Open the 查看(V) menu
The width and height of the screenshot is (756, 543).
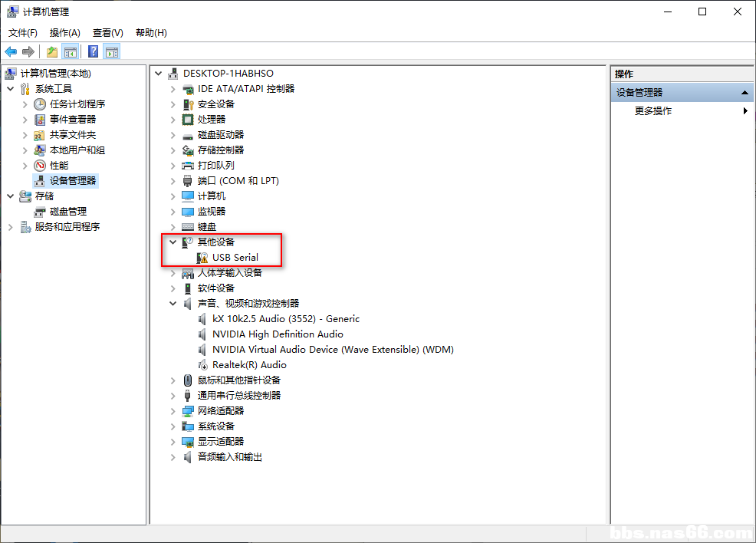pos(107,33)
